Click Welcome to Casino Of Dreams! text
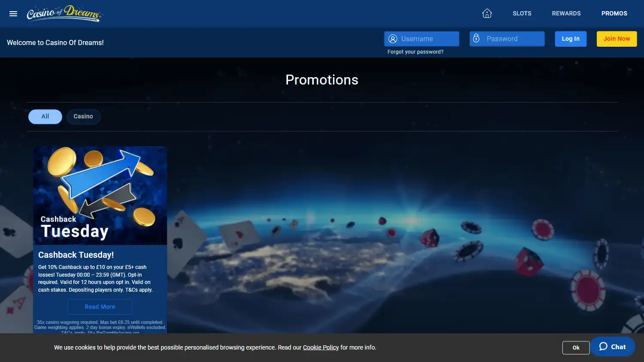The width and height of the screenshot is (644, 362). pos(55,42)
